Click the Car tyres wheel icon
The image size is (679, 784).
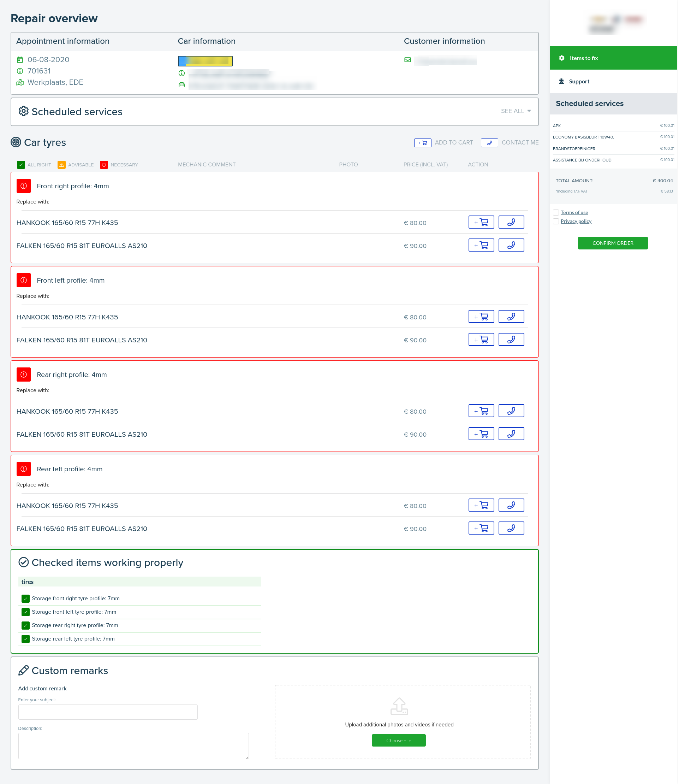[16, 142]
